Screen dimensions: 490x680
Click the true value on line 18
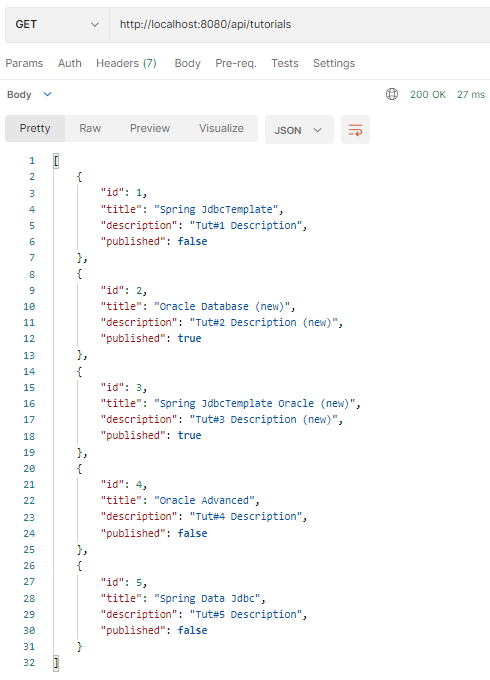point(189,436)
